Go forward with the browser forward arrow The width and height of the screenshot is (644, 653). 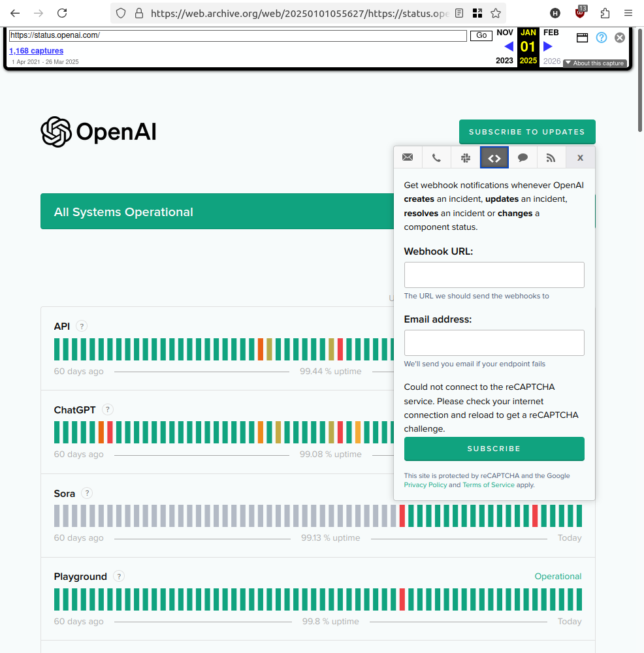[x=39, y=13]
